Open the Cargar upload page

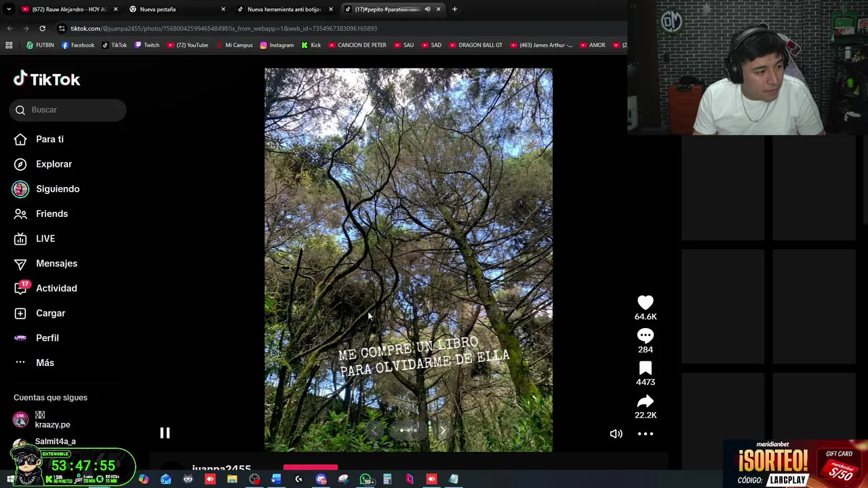click(x=50, y=313)
